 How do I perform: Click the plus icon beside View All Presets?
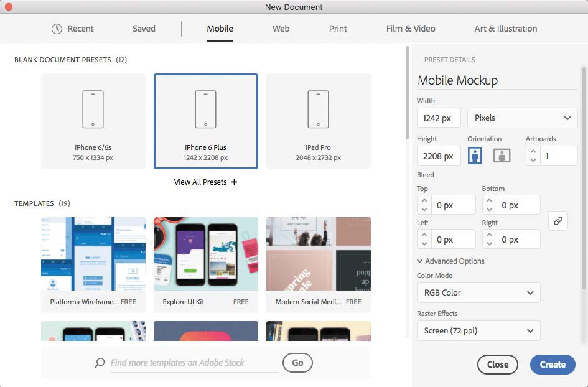235,182
